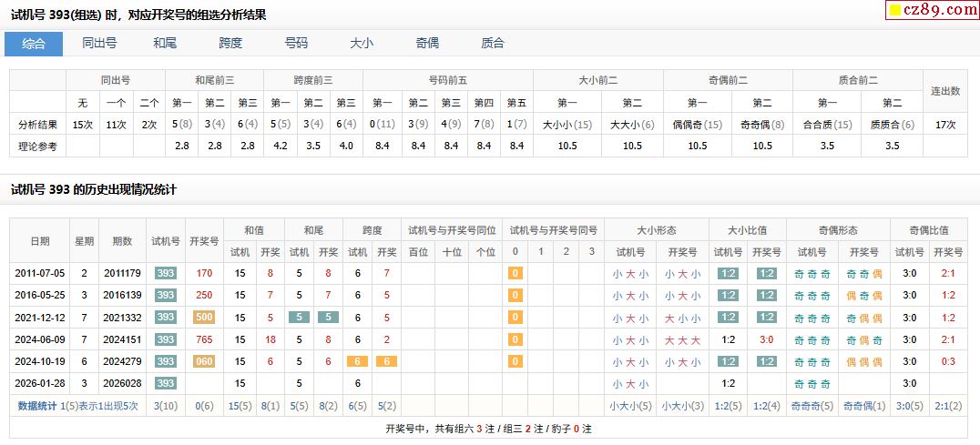Click the winning number 765

tap(204, 339)
